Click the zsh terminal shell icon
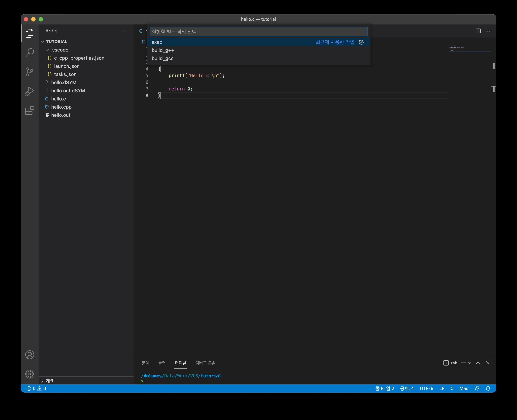This screenshot has width=517, height=420. coord(446,363)
